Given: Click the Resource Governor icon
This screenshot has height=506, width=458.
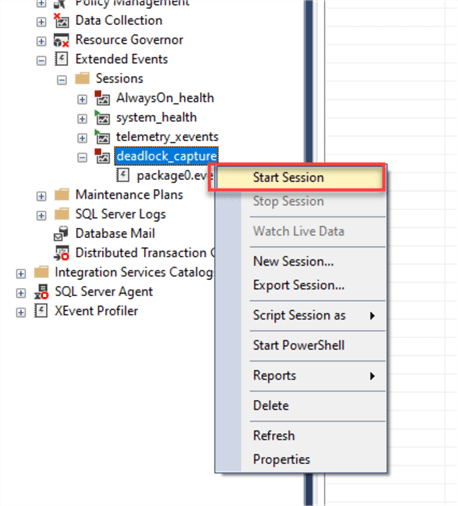Looking at the screenshot, I should (x=61, y=40).
